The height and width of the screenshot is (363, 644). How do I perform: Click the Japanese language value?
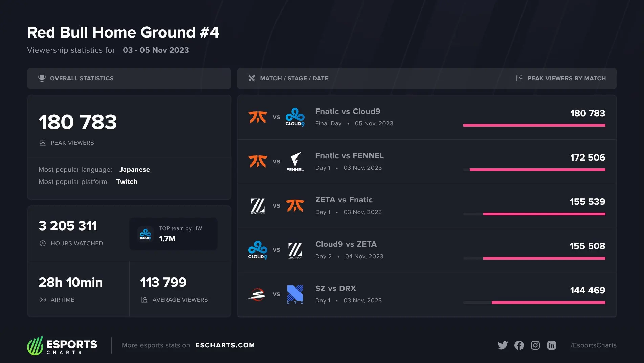(x=135, y=170)
